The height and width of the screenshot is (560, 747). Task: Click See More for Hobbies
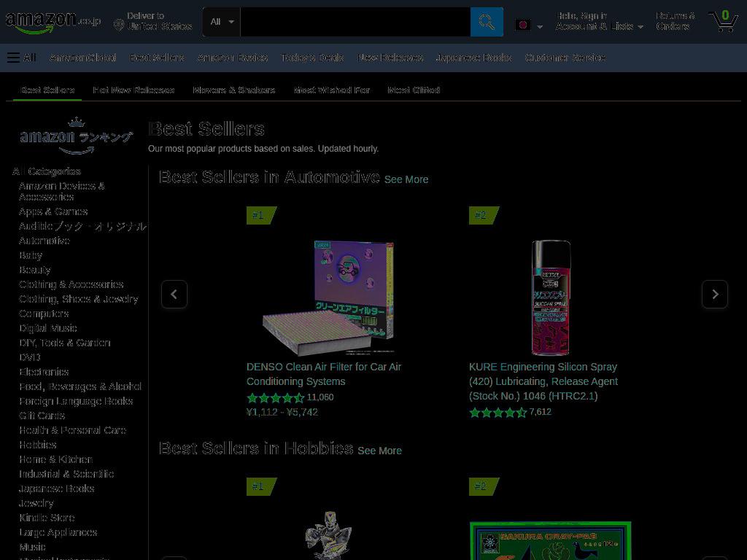(379, 451)
